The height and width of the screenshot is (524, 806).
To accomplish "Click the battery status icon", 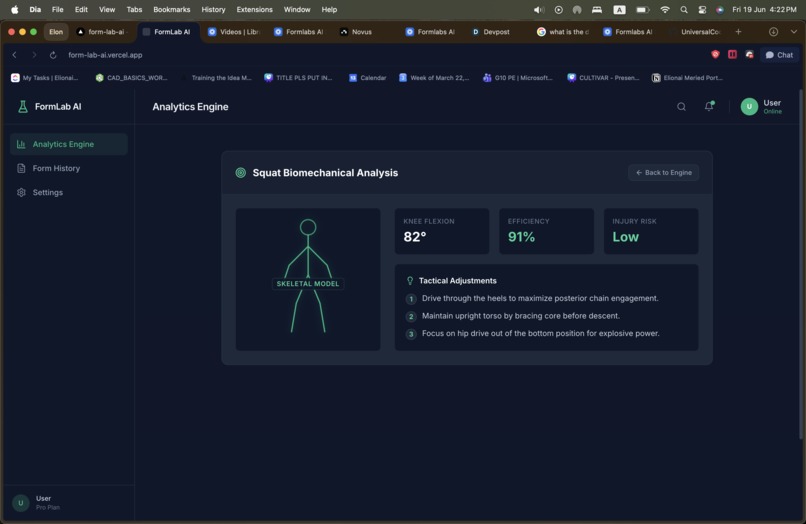I will click(x=643, y=9).
